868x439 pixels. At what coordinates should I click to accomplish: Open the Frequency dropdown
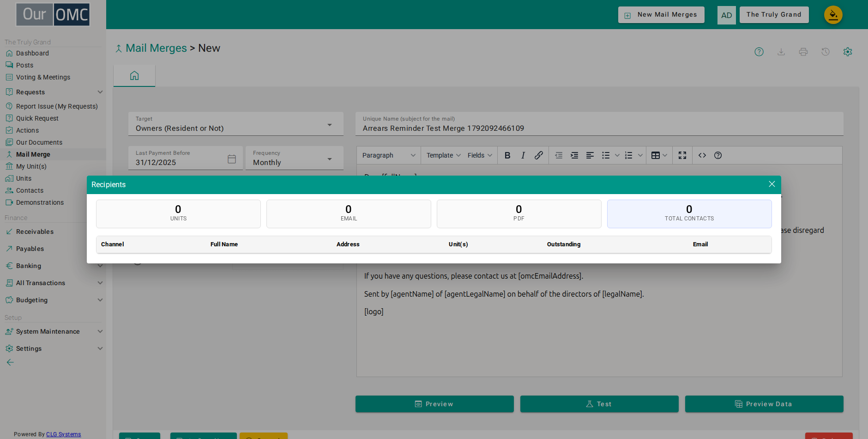(295, 158)
